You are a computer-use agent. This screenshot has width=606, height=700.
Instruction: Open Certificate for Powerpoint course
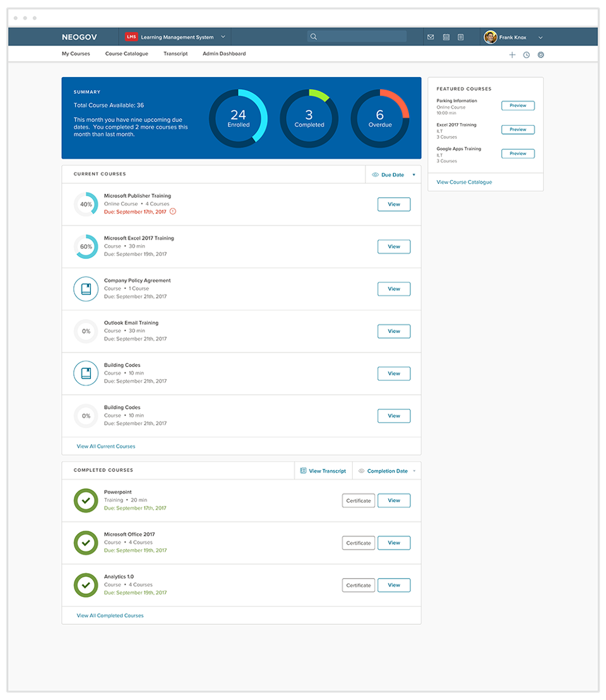tap(359, 500)
